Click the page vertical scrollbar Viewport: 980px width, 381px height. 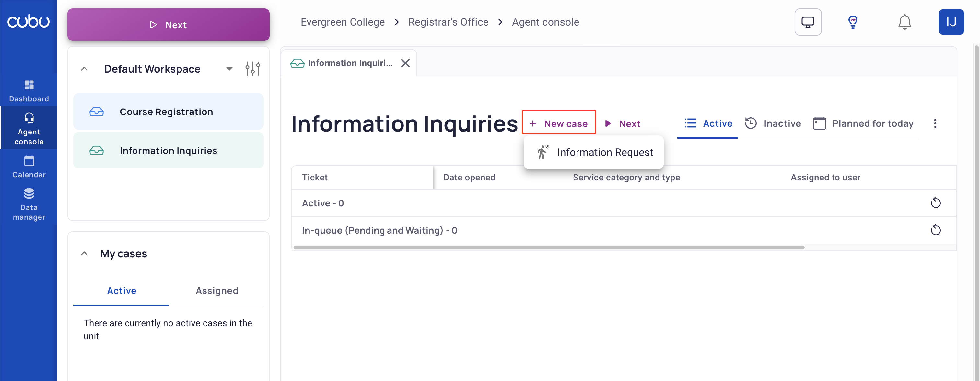pos(977,213)
